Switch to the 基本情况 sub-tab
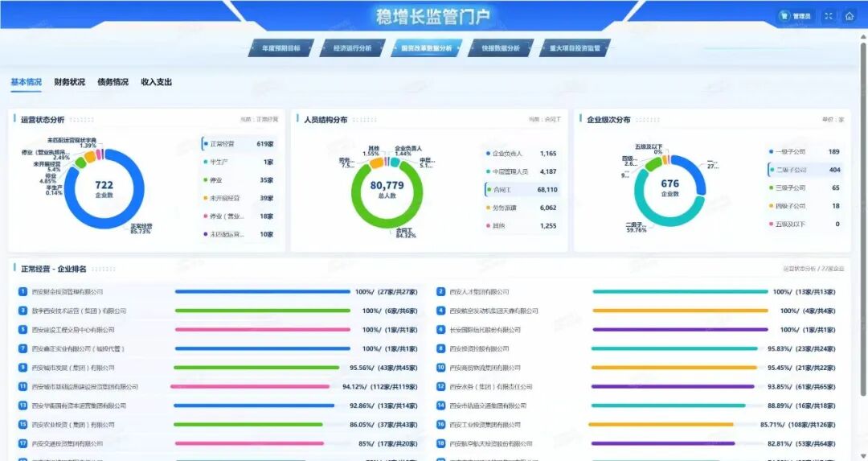The image size is (868, 461). 26,82
